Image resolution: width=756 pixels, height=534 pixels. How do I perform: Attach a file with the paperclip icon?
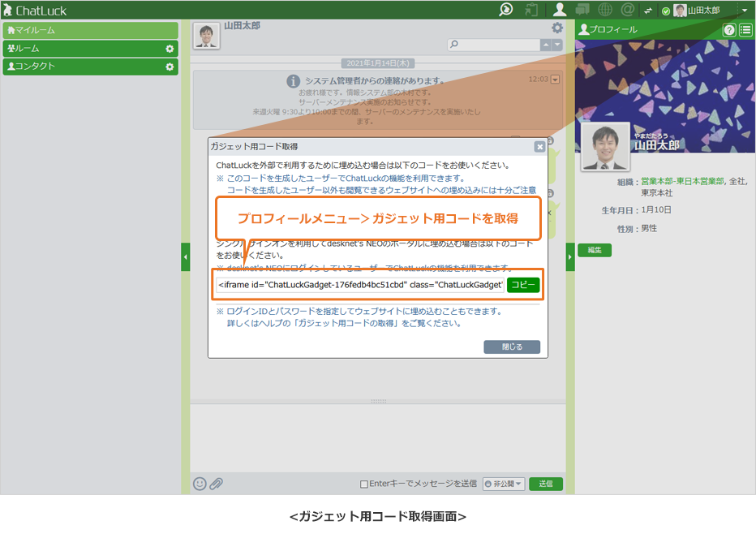[216, 484]
